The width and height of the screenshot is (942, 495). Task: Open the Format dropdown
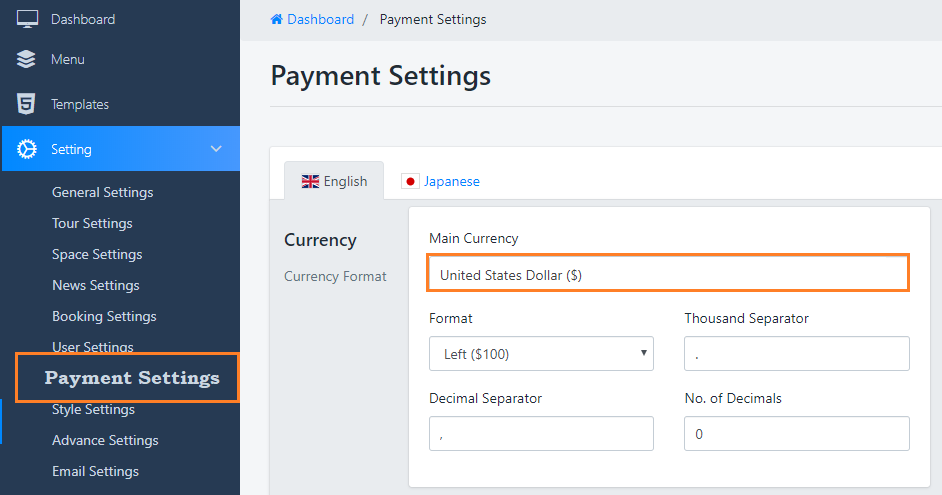(541, 354)
